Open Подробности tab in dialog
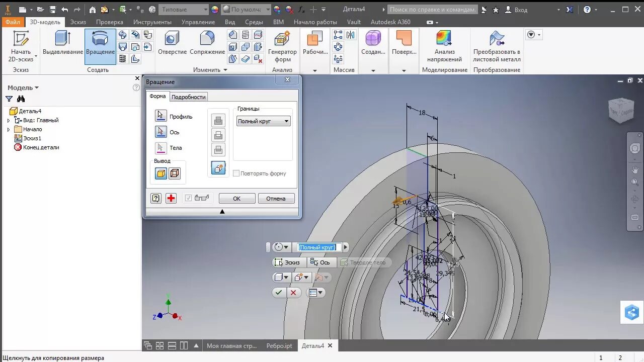This screenshot has width=644, height=362. pyautogui.click(x=189, y=97)
